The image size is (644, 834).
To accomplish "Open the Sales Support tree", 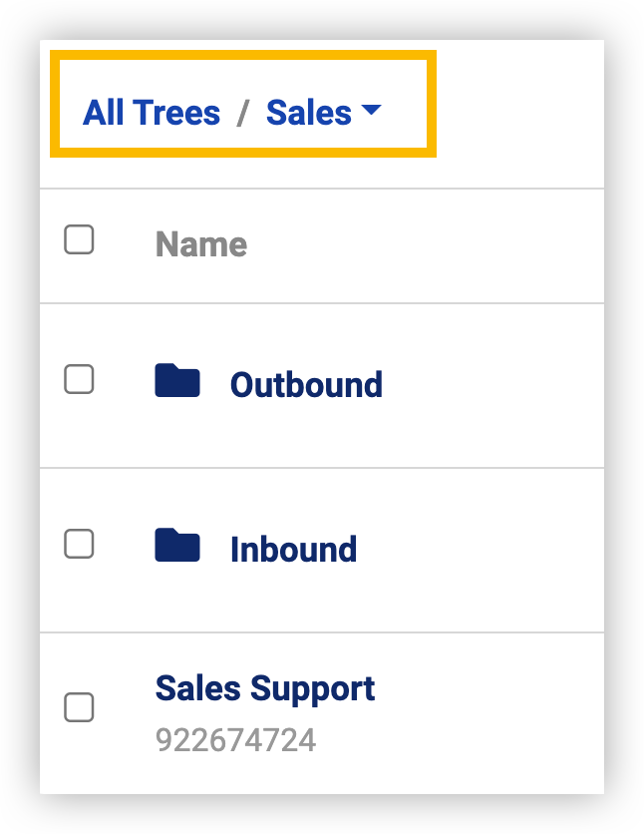I will (265, 688).
